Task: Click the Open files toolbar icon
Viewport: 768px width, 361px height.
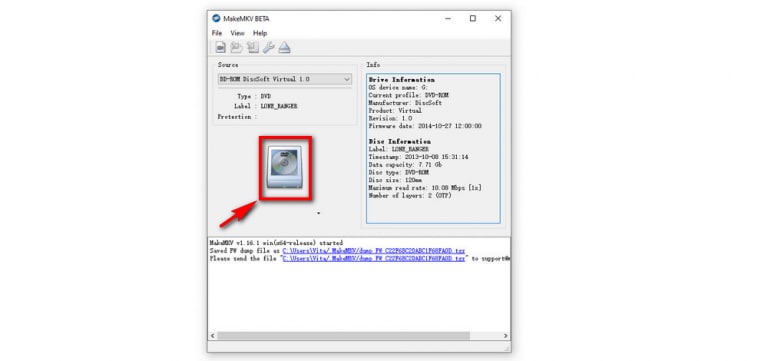Action: 221,48
